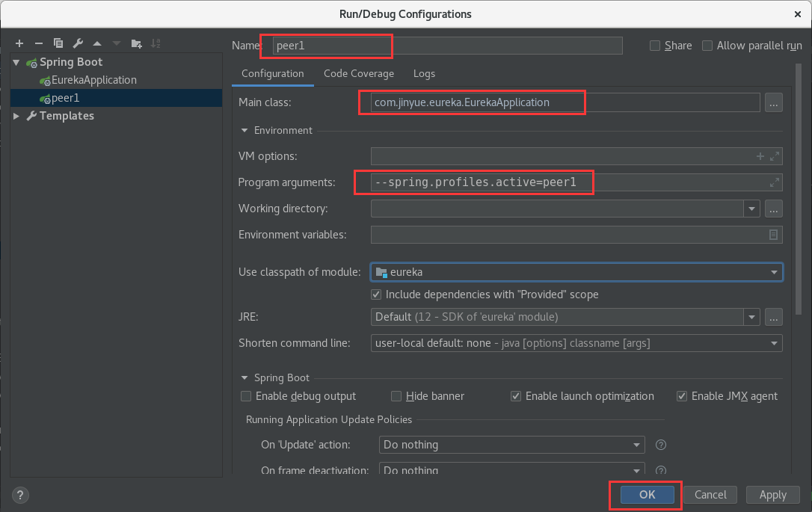Browse Main class with ellipsis button
Viewport: 812px width, 512px height.
(x=774, y=102)
